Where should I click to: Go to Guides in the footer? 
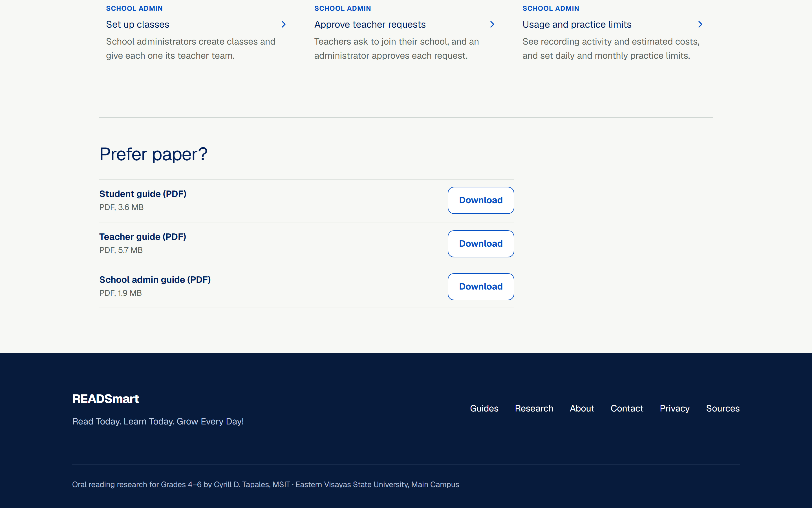pos(484,408)
